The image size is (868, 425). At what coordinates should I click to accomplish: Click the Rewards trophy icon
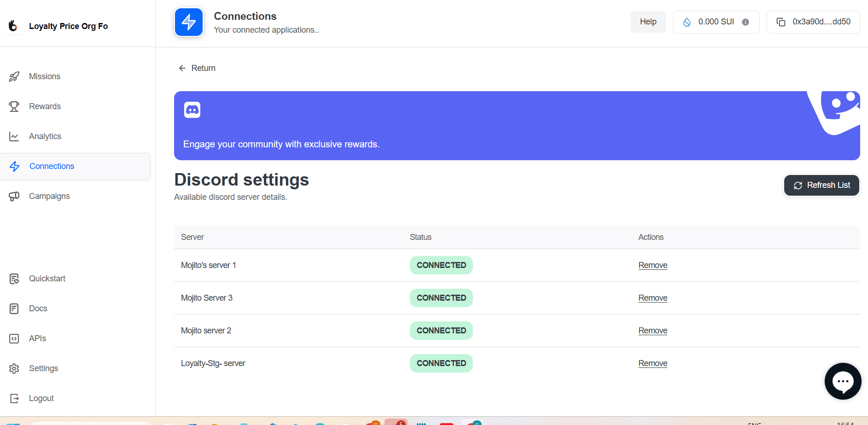[14, 106]
